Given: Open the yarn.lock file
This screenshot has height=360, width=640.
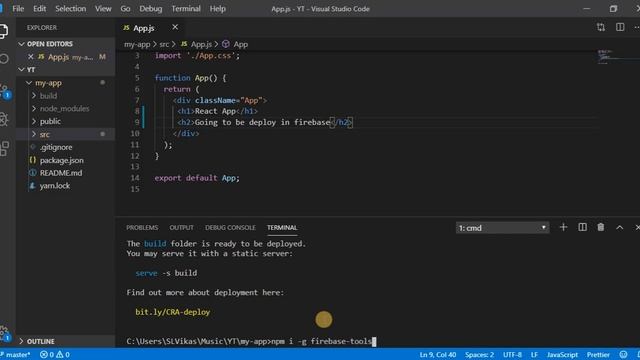Looking at the screenshot, I should [x=55, y=186].
